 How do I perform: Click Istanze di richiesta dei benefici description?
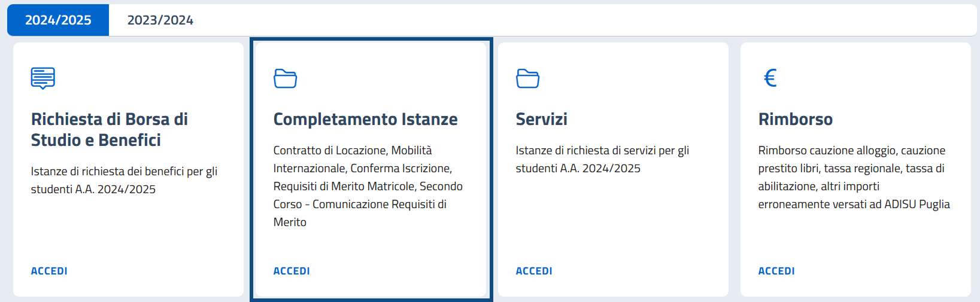coord(124,180)
